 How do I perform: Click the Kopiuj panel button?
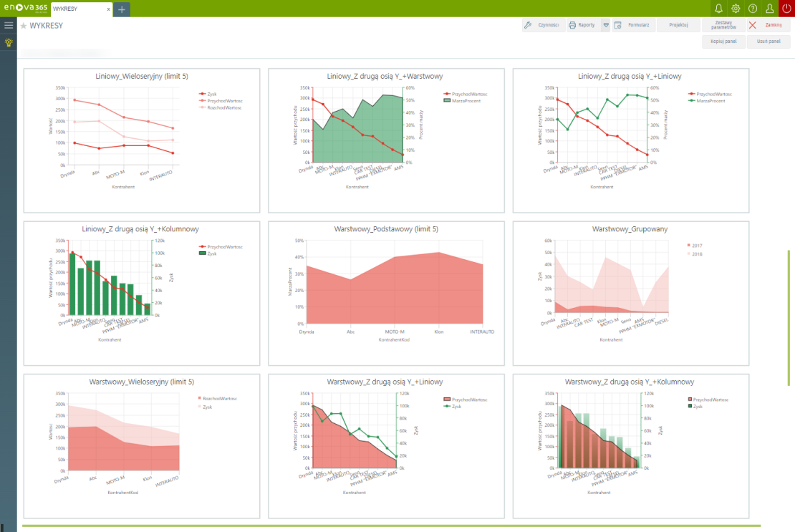[x=723, y=42]
